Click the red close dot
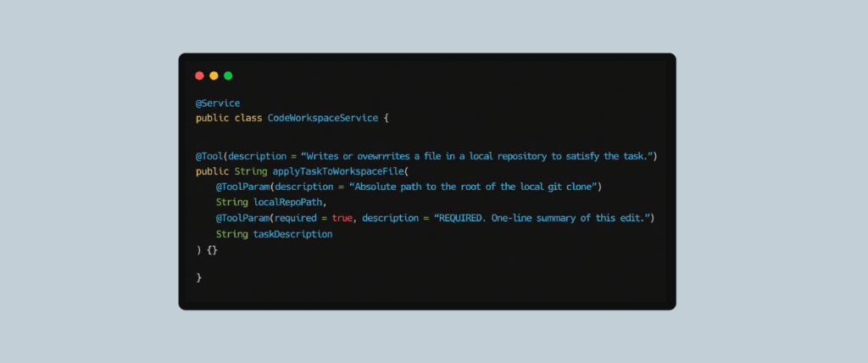Screen dimensions: 868x363 coord(200,76)
